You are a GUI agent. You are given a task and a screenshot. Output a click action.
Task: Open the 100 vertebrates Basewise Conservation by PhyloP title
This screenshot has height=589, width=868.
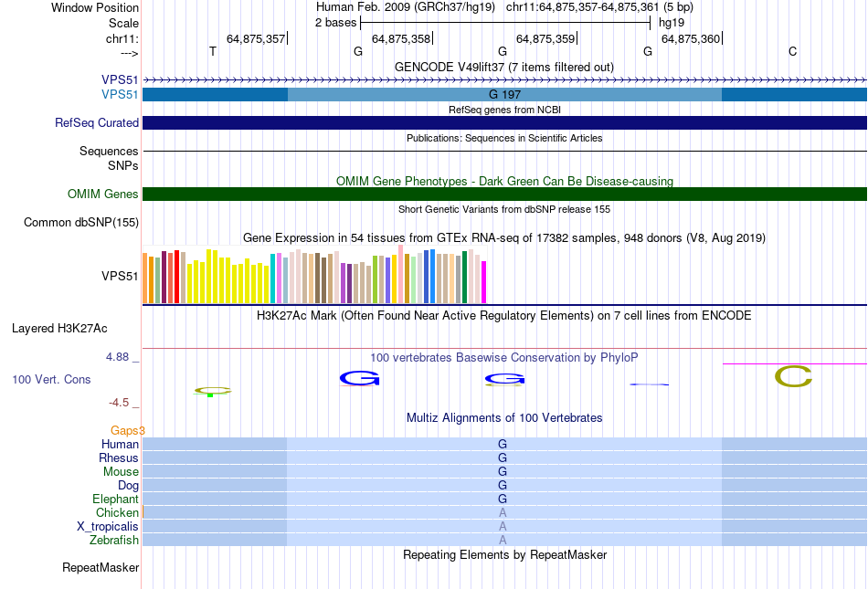(x=504, y=357)
